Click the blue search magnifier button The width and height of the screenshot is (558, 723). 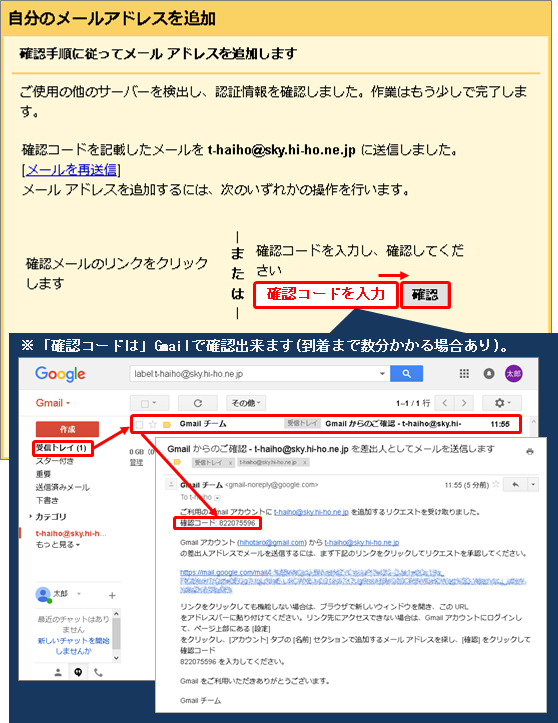coord(406,373)
